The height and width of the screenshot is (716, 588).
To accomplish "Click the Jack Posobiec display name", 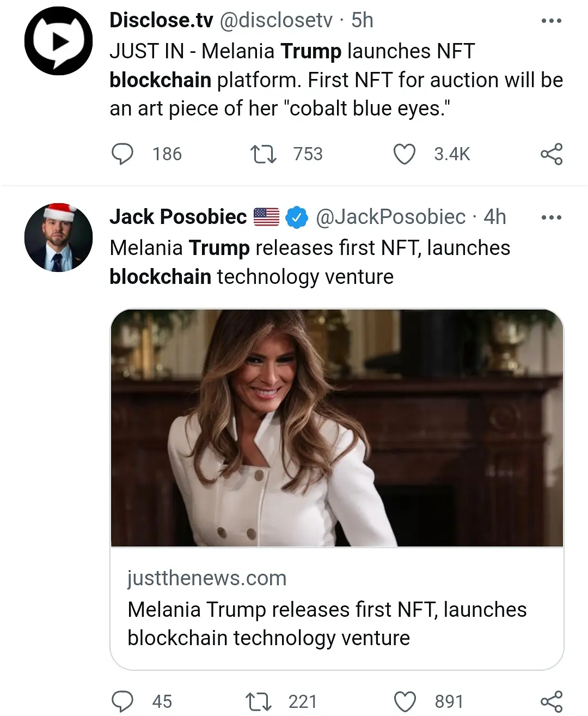I will [x=178, y=217].
